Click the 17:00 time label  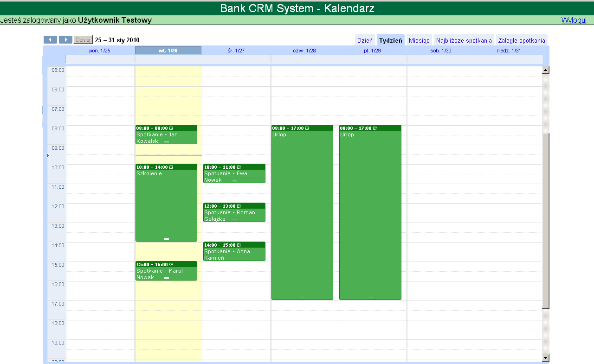58,304
